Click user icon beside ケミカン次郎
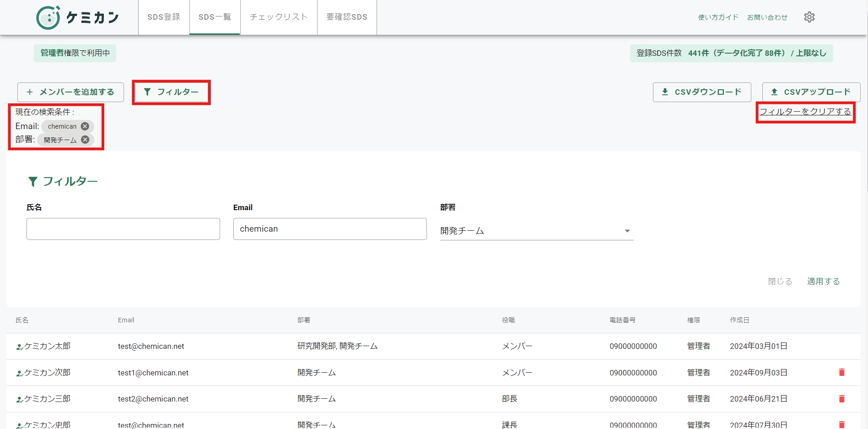 click(x=20, y=373)
